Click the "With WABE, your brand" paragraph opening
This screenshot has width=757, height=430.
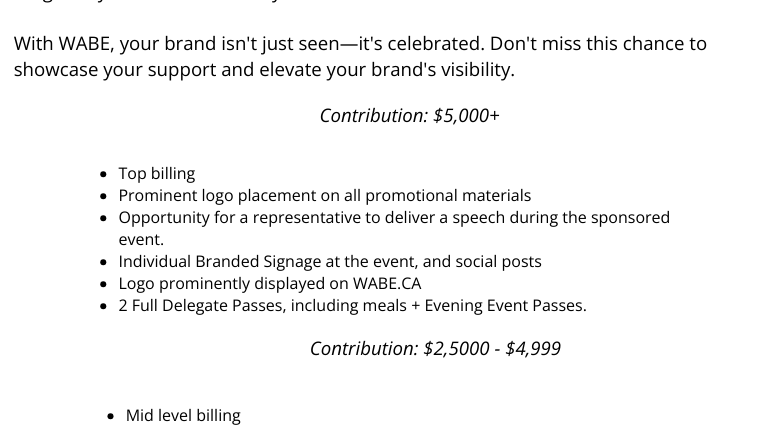[x=115, y=44]
